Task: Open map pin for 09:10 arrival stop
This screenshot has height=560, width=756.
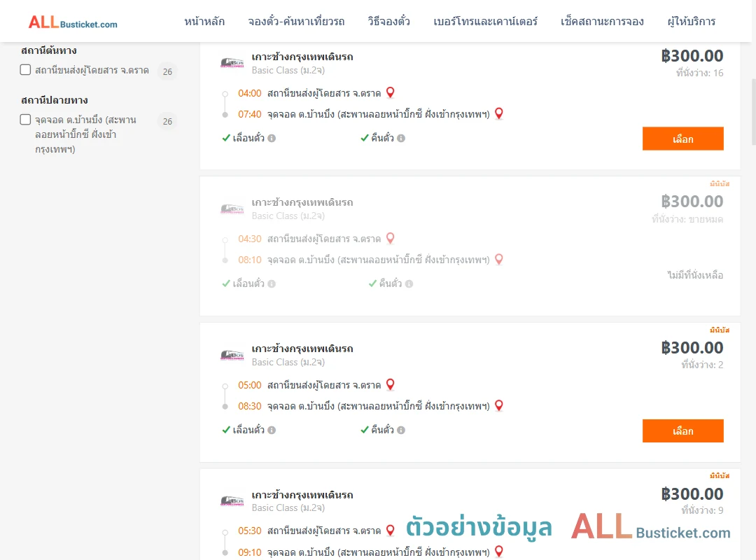Action: point(499,552)
